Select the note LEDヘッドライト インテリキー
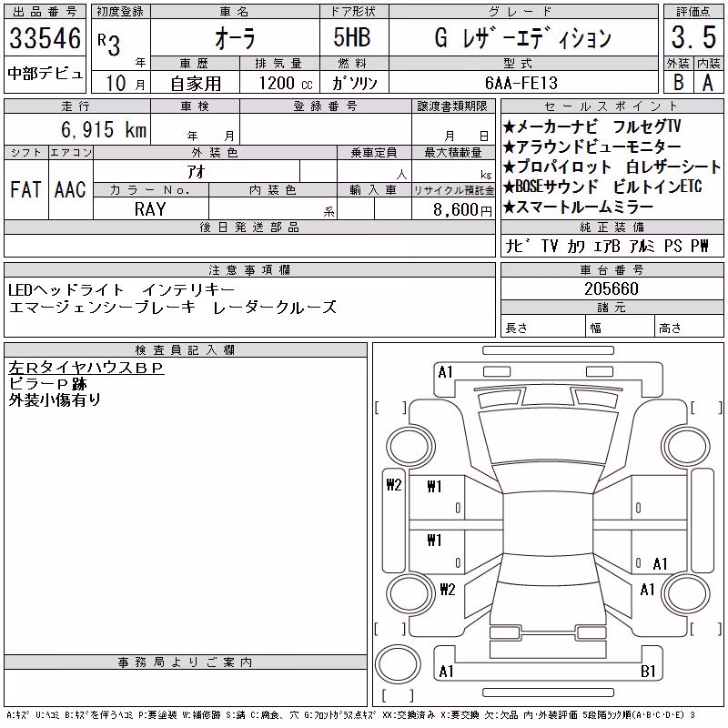728x728 pixels. pyautogui.click(x=122, y=290)
